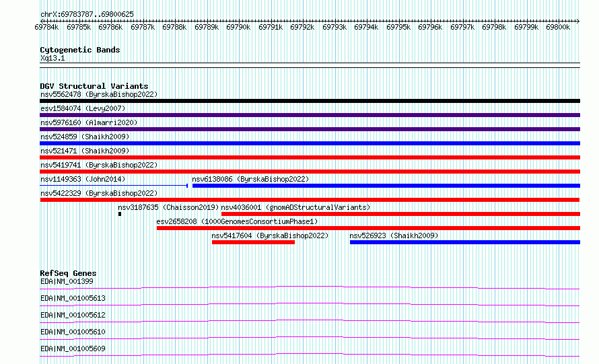This screenshot has height=364, width=599.
Task: Click the Xq13.1 cytogenetic band label
Action: coord(52,58)
